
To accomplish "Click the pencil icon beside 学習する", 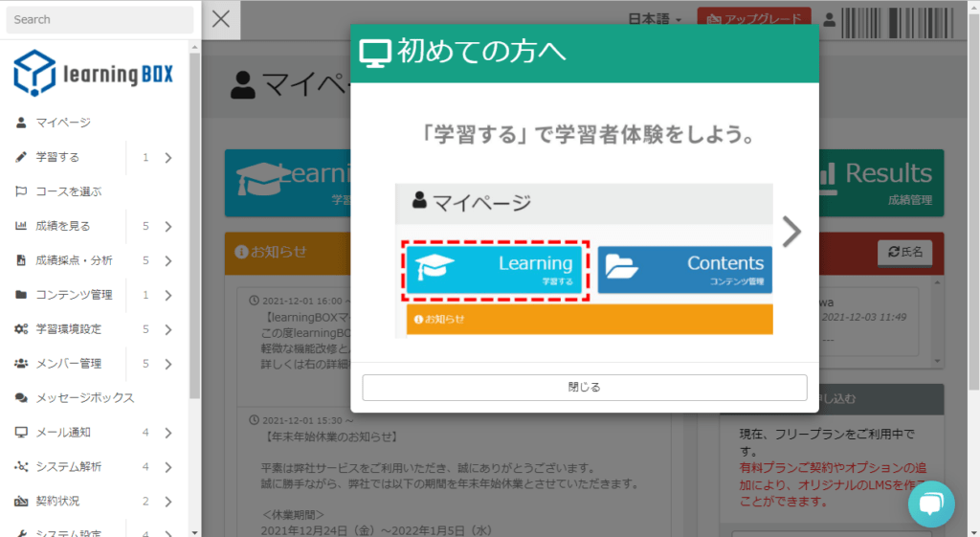I will coord(21,157).
